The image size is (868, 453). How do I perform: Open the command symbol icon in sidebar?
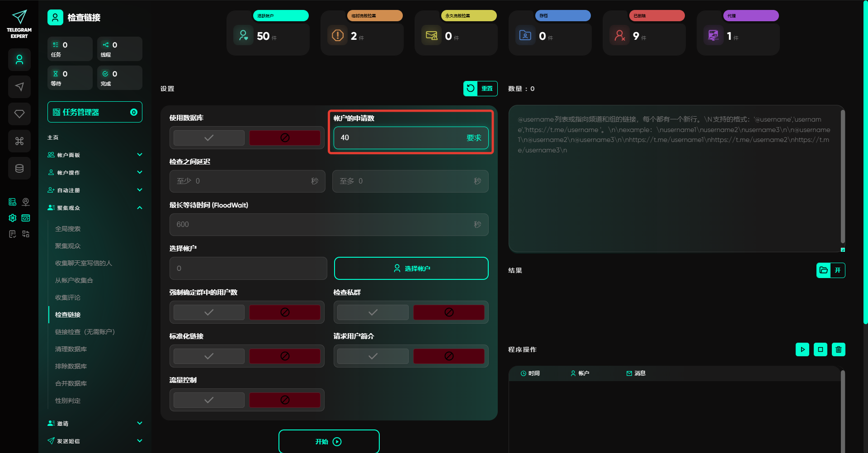[19, 141]
